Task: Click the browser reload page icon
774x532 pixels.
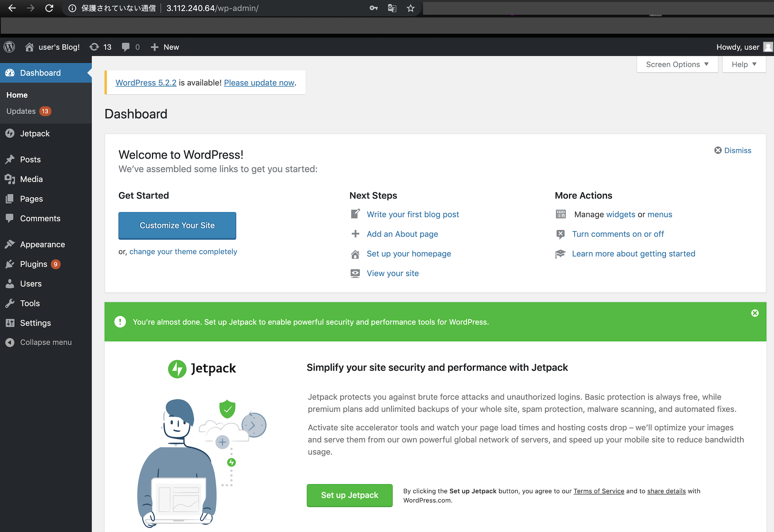Action: click(49, 8)
